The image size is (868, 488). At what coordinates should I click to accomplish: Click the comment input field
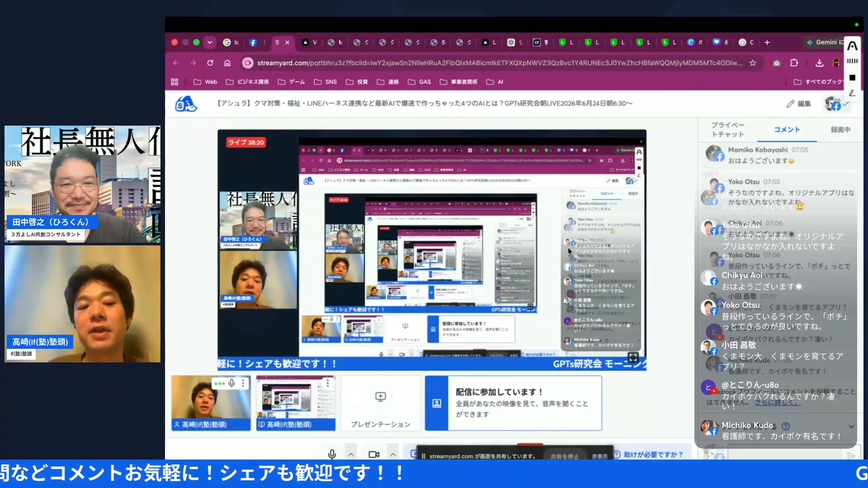tap(785, 454)
